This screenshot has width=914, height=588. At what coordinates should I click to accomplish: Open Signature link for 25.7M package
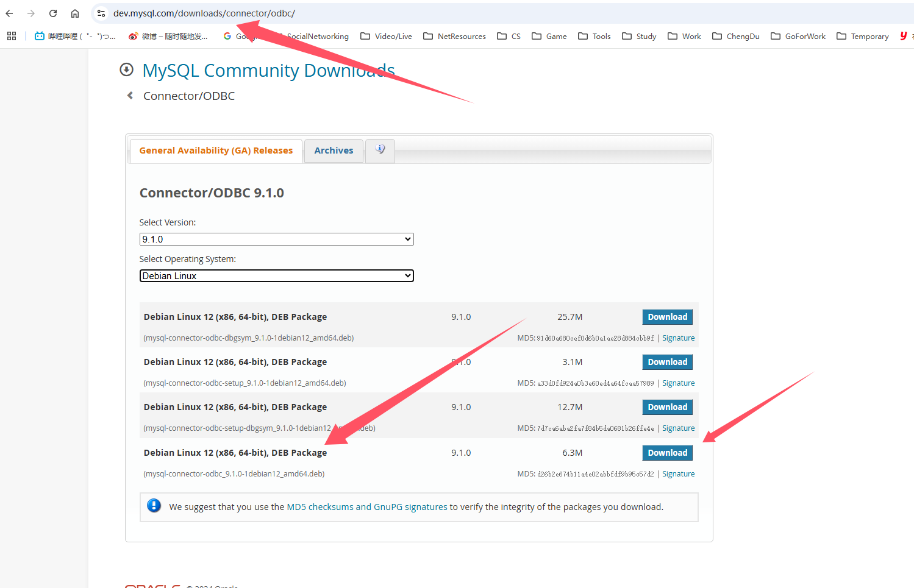point(678,338)
